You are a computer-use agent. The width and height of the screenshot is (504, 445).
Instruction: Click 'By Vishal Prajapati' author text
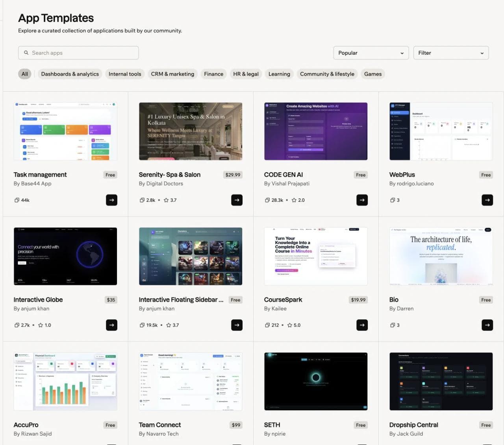tap(287, 184)
